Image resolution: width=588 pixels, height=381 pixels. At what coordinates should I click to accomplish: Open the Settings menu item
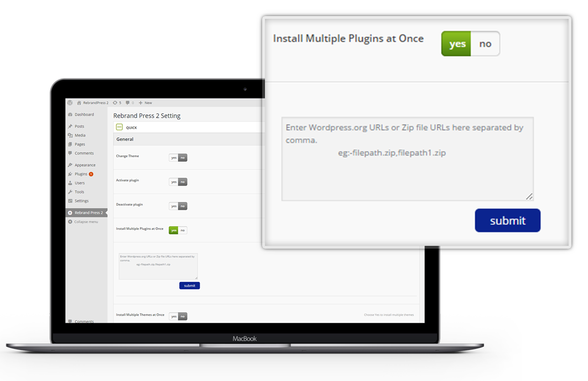click(82, 201)
